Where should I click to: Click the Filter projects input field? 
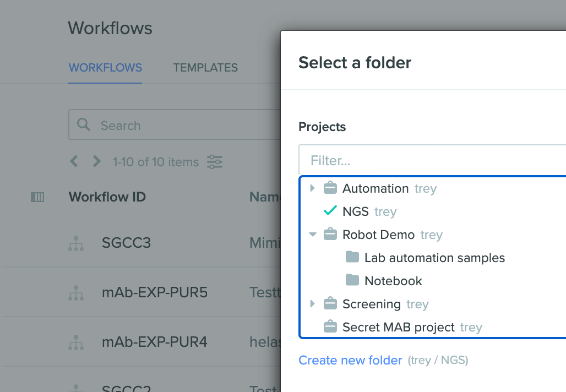pyautogui.click(x=432, y=160)
